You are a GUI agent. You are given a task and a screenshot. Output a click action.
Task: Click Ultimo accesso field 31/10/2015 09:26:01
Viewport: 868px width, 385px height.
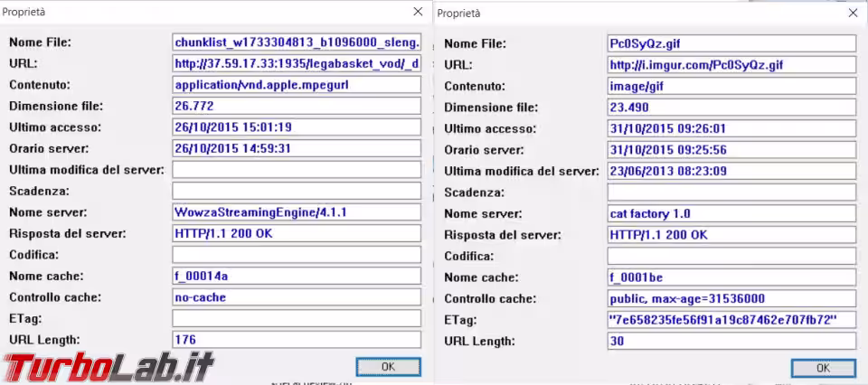click(x=731, y=128)
